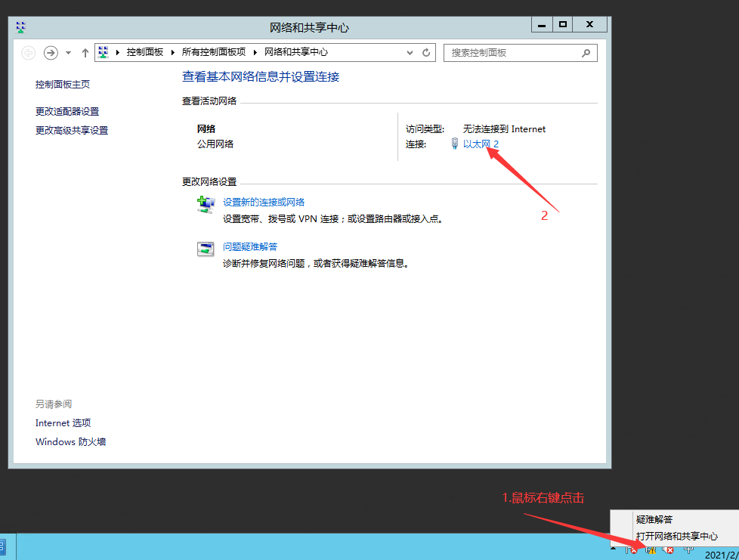The image size is (739, 560).
Task: Choose 疑难解答 from the tray context menu
Action: click(x=675, y=519)
